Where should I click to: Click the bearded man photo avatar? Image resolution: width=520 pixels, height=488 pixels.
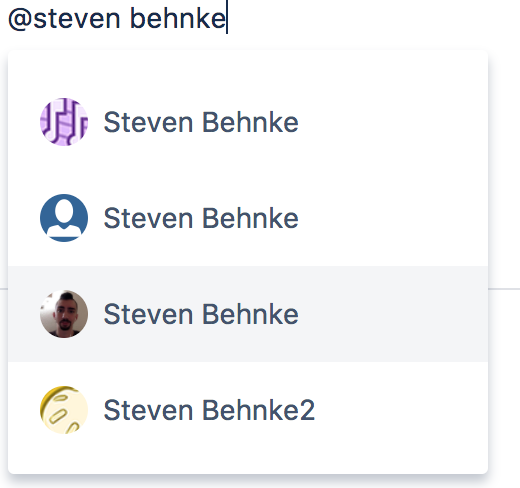64,314
